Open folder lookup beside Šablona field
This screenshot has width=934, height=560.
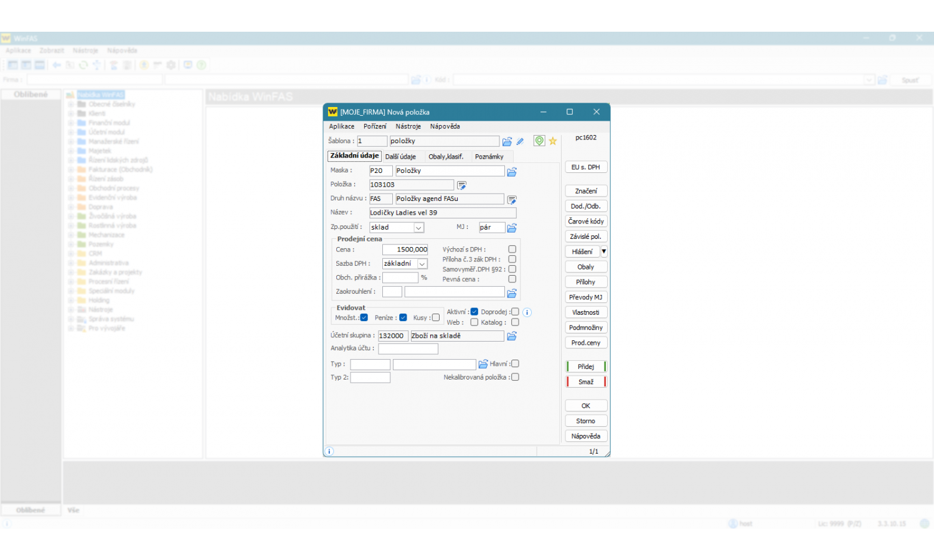[x=507, y=142]
